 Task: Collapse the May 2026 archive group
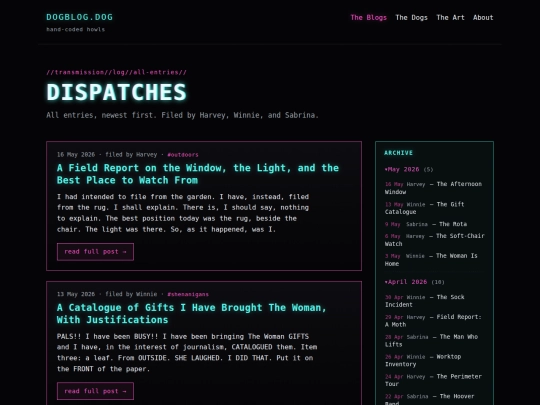click(x=409, y=169)
